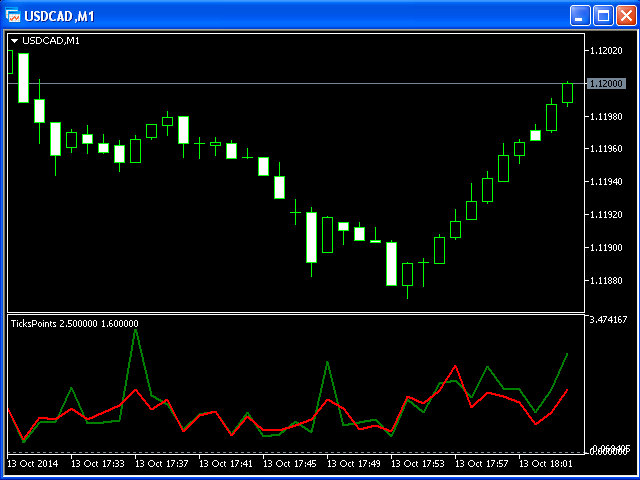Select the rightmost candle on the chart
This screenshot has width=640, height=480.
click(x=568, y=92)
